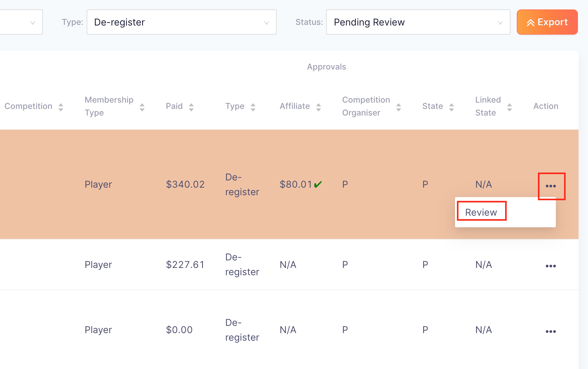This screenshot has height=369, width=588.
Task: Click the $227.61 paid amount
Action: (x=185, y=264)
